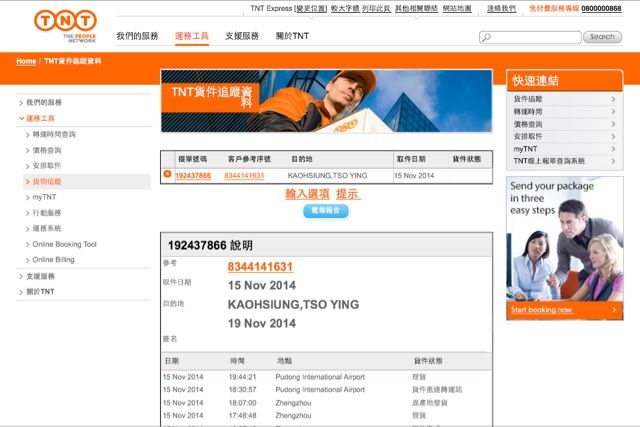Click the blue email report button
640x427 pixels.
click(x=326, y=211)
